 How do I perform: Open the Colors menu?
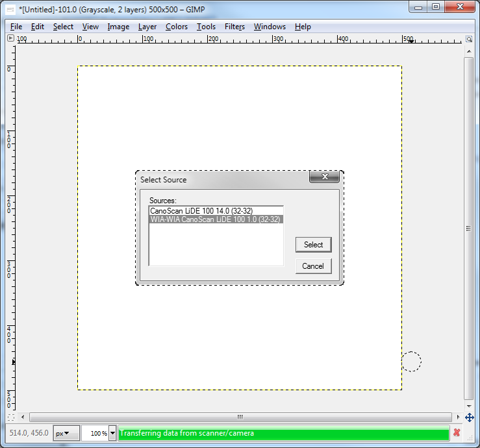point(177,27)
